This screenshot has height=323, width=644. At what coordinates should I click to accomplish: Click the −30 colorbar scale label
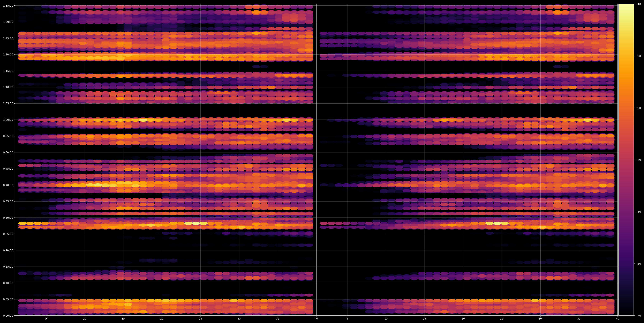click(638, 108)
